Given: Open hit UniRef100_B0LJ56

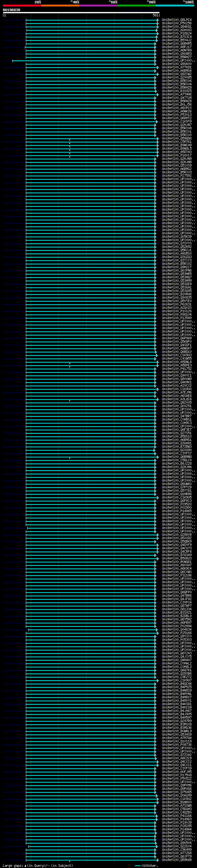Looking at the screenshot, I should coord(177,104).
